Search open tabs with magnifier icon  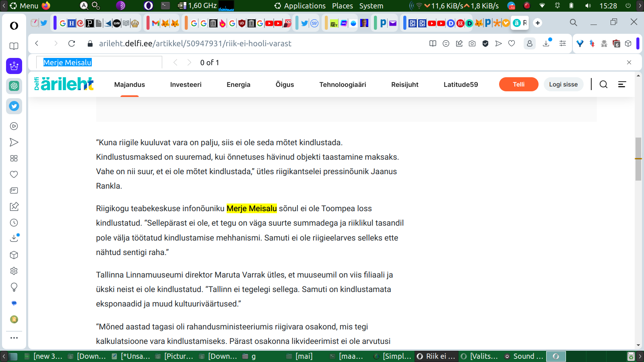pos(574,23)
